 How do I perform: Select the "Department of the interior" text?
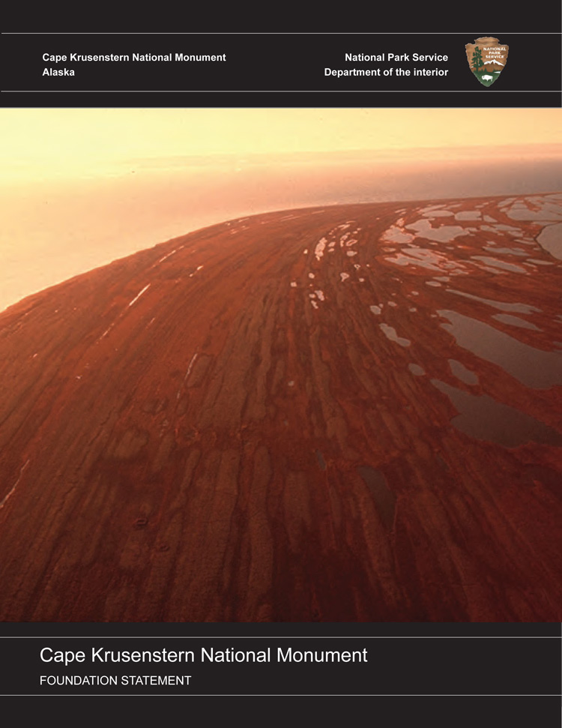click(x=386, y=73)
